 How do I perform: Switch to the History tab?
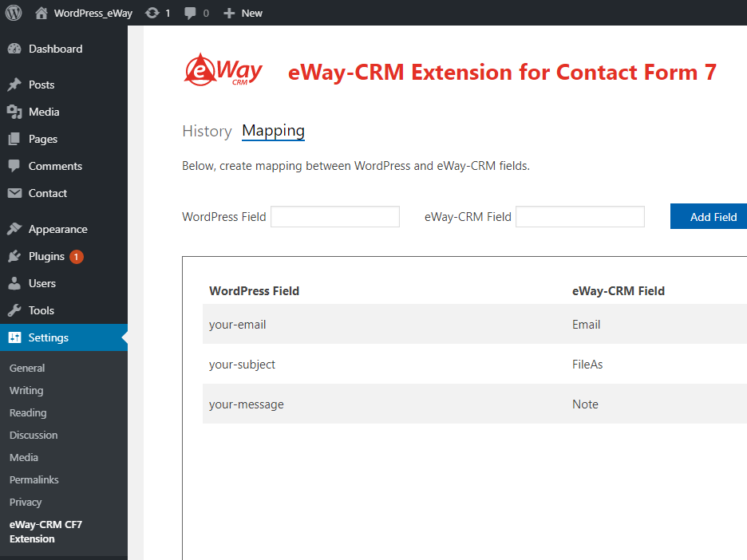click(207, 131)
